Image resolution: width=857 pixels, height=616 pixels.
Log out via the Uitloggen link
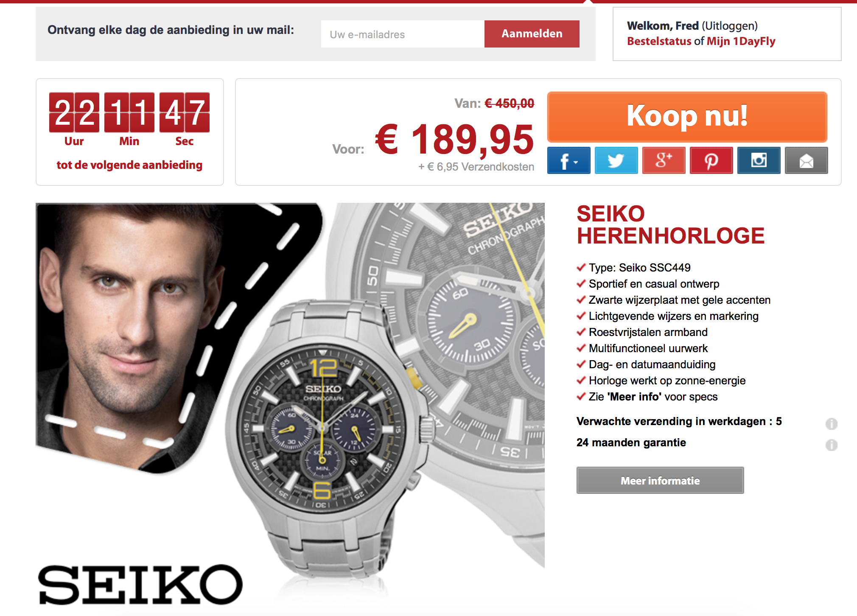(x=729, y=26)
